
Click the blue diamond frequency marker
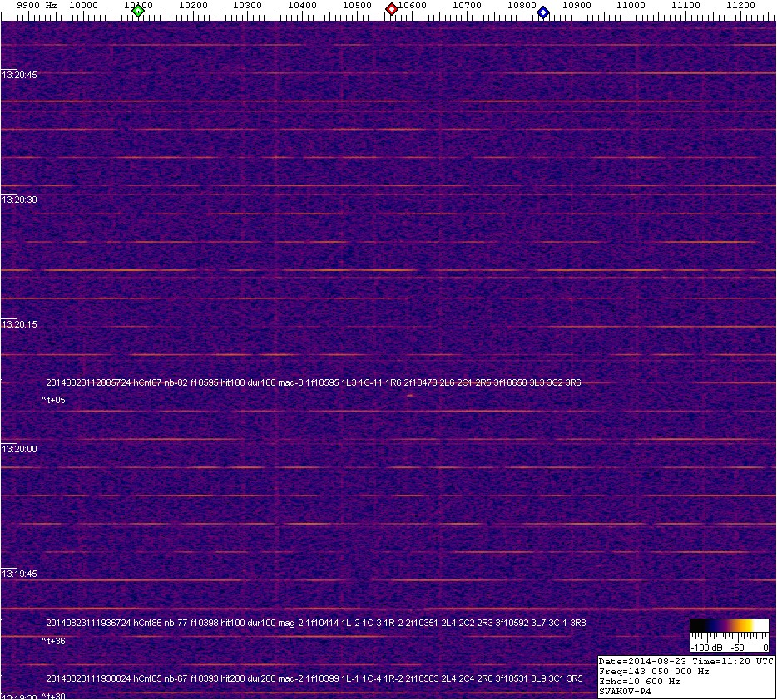(543, 12)
